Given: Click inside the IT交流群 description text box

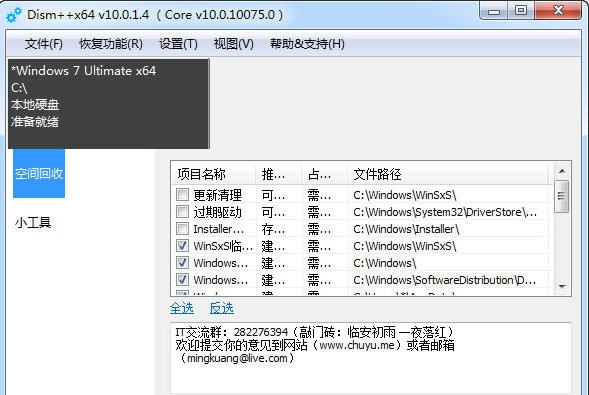Looking at the screenshot, I should click(x=371, y=358).
